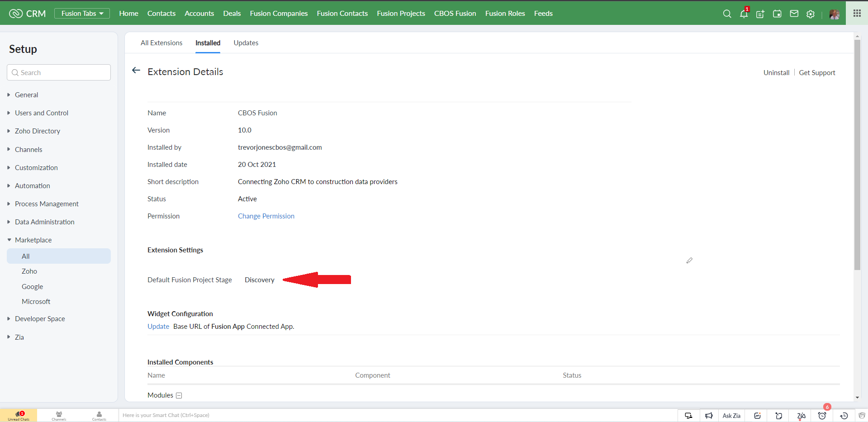
Task: Click the screen chat icon in the bottom bar
Action: coord(688,416)
